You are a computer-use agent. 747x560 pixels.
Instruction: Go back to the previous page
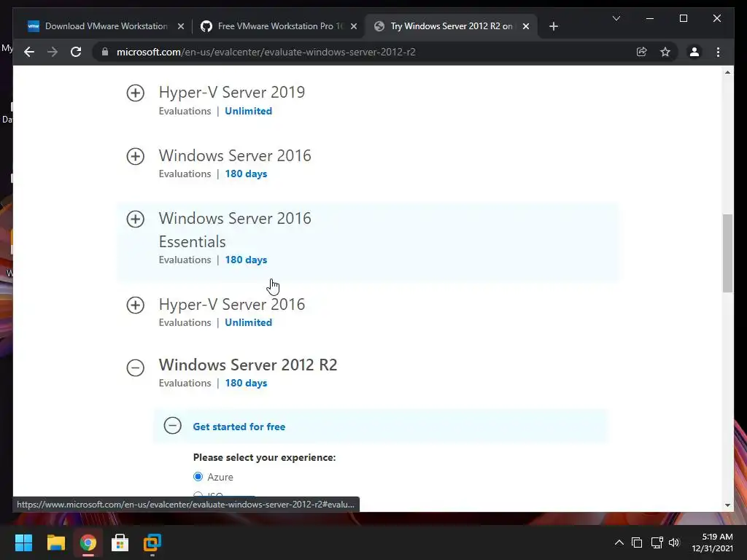click(x=29, y=52)
